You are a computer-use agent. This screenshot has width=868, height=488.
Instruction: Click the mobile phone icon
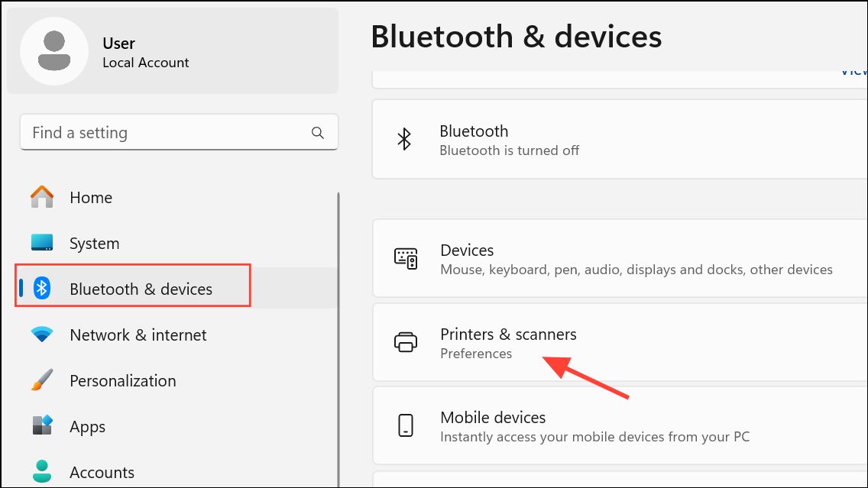coord(406,425)
